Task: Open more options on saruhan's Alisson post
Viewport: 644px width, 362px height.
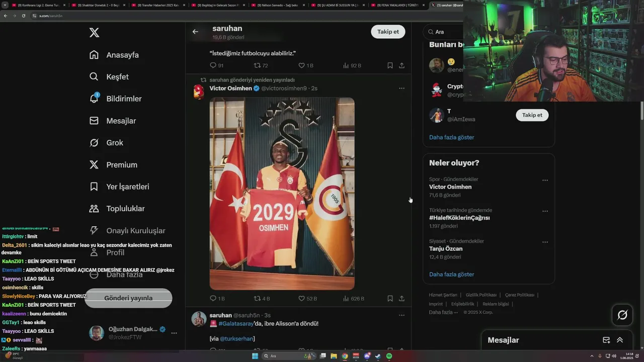Action: click(x=401, y=315)
